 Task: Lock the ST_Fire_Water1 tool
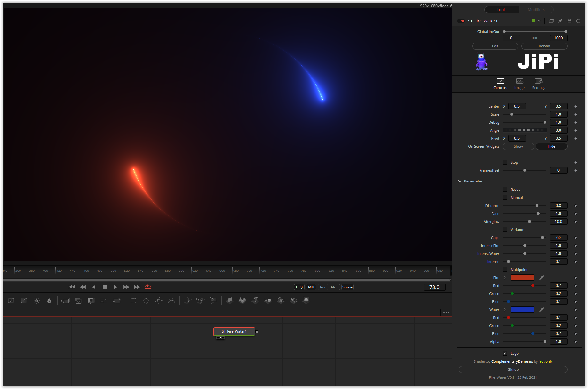click(x=569, y=21)
